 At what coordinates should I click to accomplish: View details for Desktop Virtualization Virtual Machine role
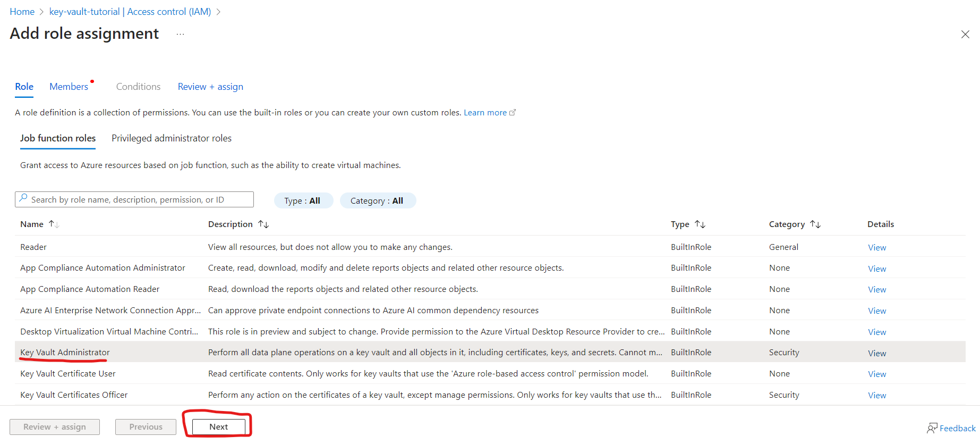(877, 332)
